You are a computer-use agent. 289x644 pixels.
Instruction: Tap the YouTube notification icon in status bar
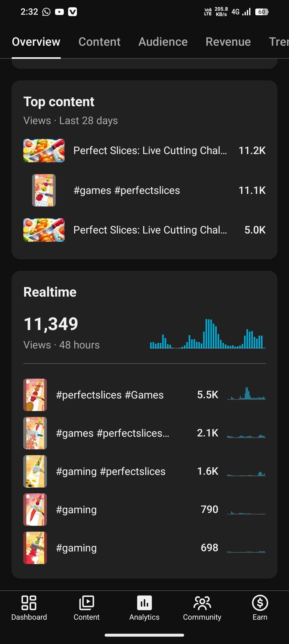pyautogui.click(x=59, y=12)
